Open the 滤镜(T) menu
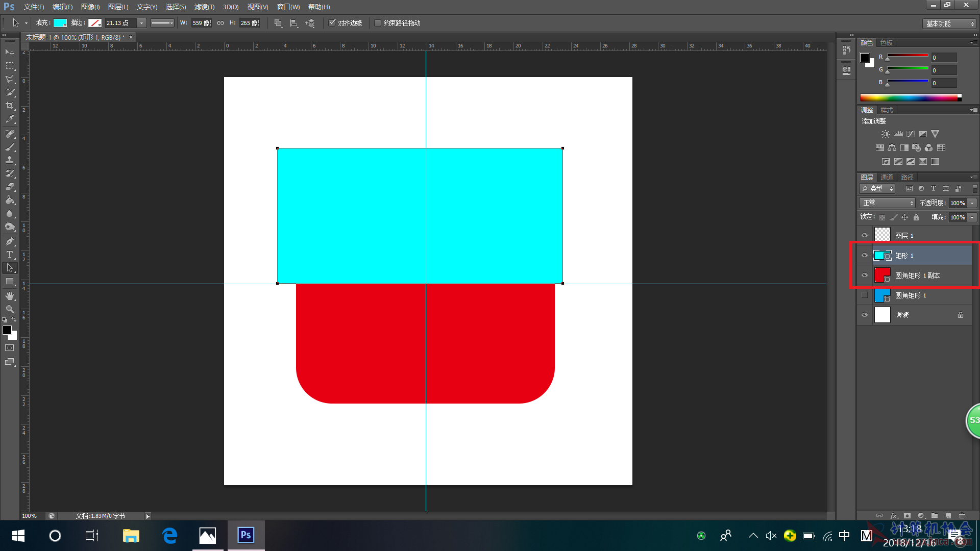980x551 pixels. pos(204,7)
